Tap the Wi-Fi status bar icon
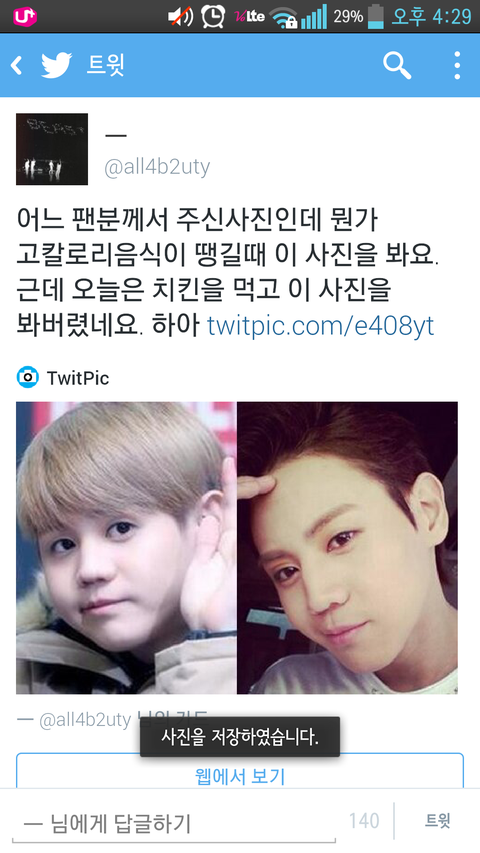Viewport: 480px width, 853px height. pos(283,17)
